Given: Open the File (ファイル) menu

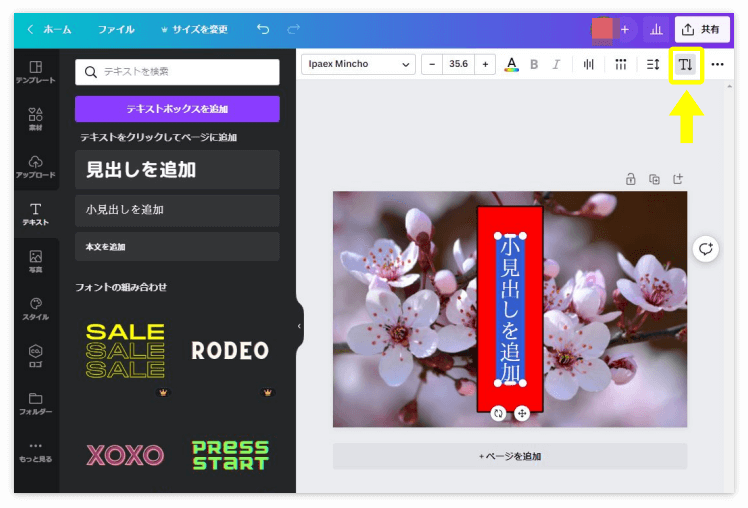Looking at the screenshot, I should (116, 30).
